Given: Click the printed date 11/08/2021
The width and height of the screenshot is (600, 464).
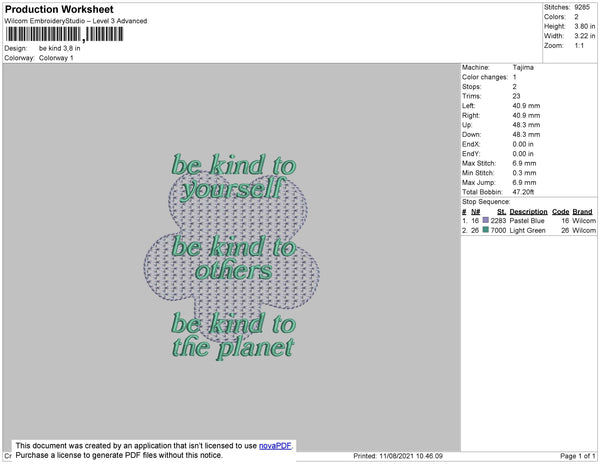Looking at the screenshot, I should pos(396,456).
